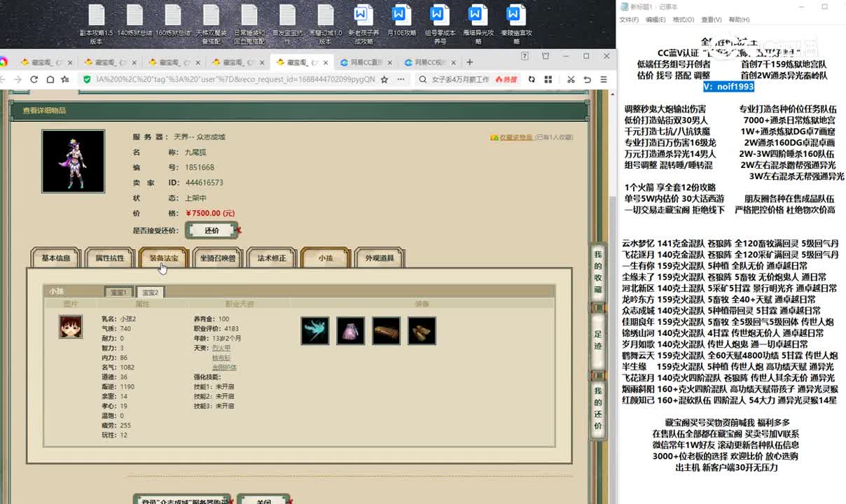846x504 pixels.
Task: View pink dress equipment item
Action: pyautogui.click(x=351, y=331)
